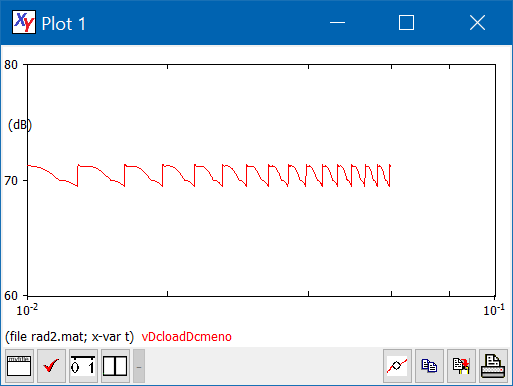Image resolution: width=513 pixels, height=386 pixels.
Task: Click the 60 y-axis minimum label
Action: 11,296
